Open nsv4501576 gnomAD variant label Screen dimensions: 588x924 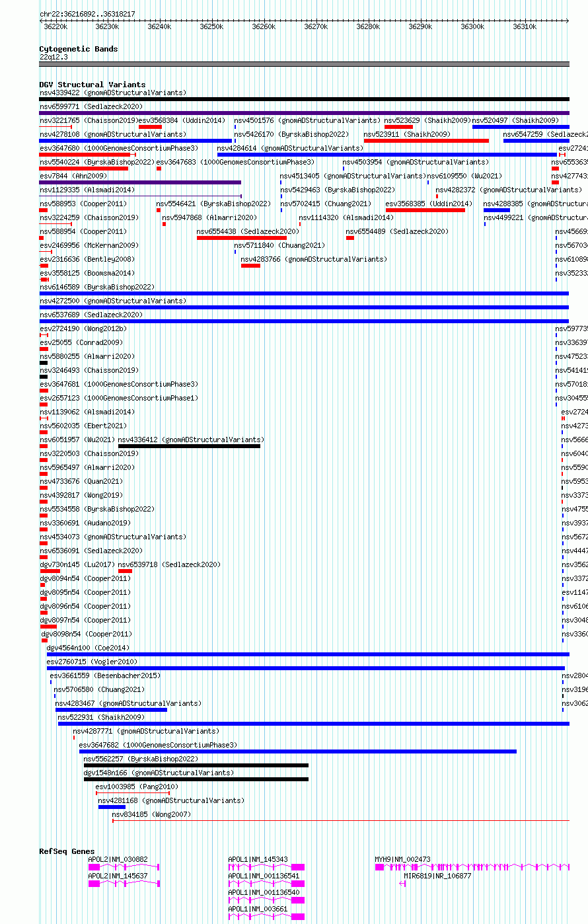(307, 120)
